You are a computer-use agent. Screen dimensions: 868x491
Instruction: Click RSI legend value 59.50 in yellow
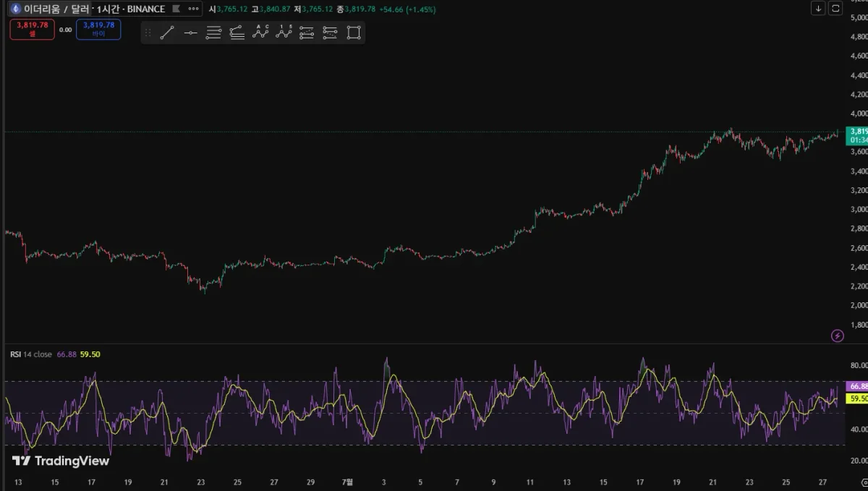90,354
